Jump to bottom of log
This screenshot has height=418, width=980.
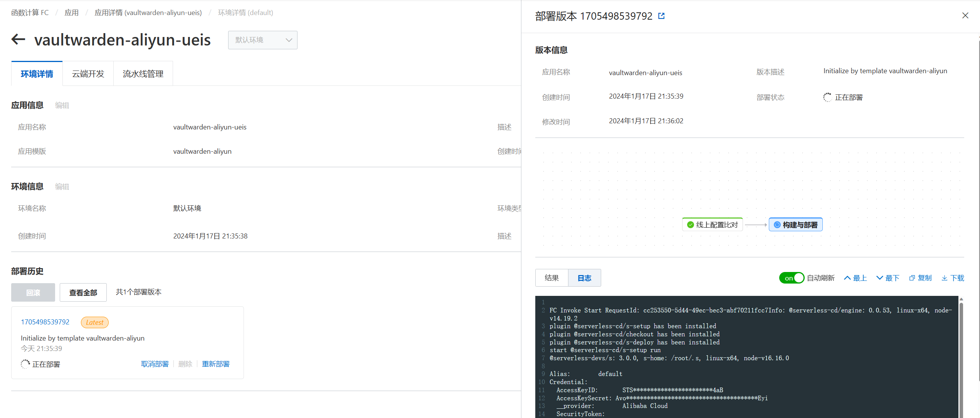pos(888,278)
